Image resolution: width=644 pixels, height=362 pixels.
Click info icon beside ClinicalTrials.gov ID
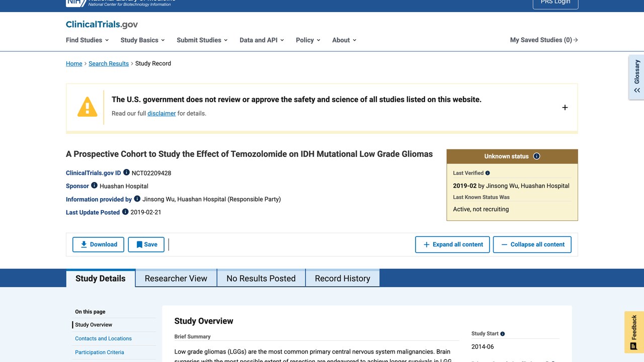point(126,172)
